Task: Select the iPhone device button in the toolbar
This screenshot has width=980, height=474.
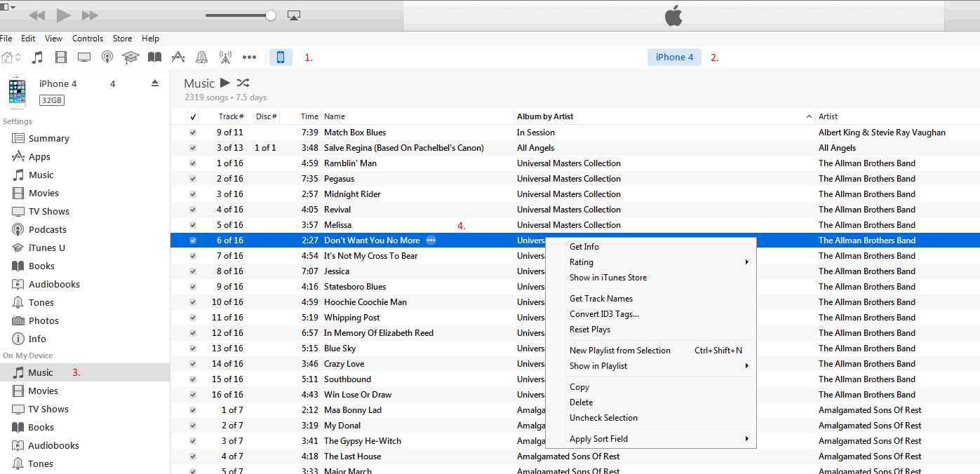Action: click(281, 57)
